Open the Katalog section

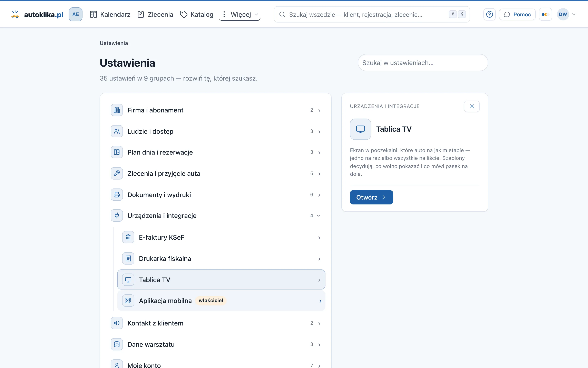197,14
